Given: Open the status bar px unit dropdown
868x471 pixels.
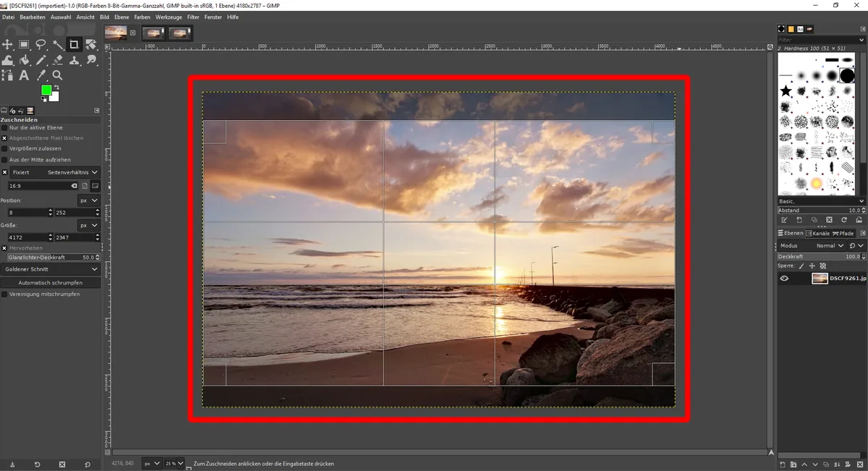Looking at the screenshot, I should tap(152, 463).
